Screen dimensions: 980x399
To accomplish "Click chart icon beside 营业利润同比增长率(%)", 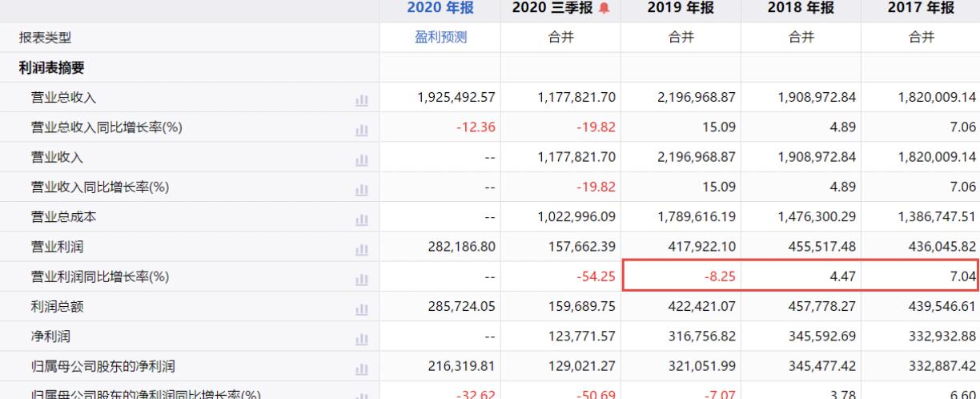I will pyautogui.click(x=361, y=277).
